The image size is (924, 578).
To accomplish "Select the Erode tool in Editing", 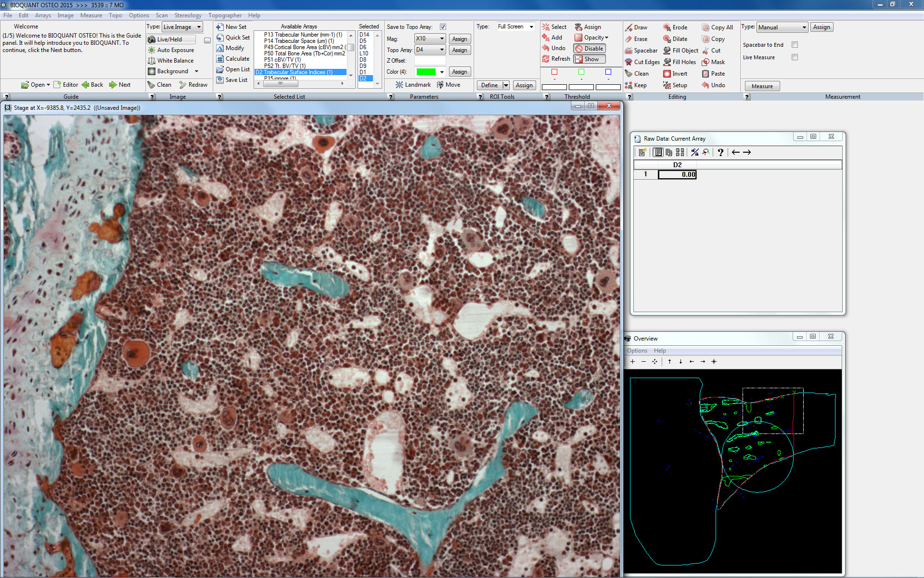I will (x=667, y=27).
